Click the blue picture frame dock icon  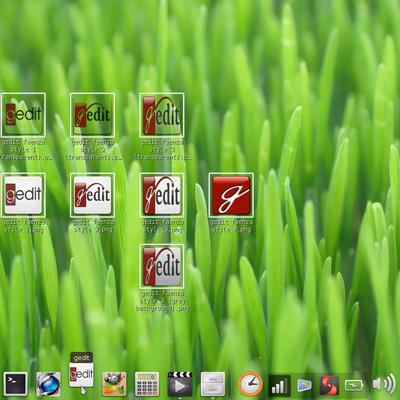pos(304,386)
